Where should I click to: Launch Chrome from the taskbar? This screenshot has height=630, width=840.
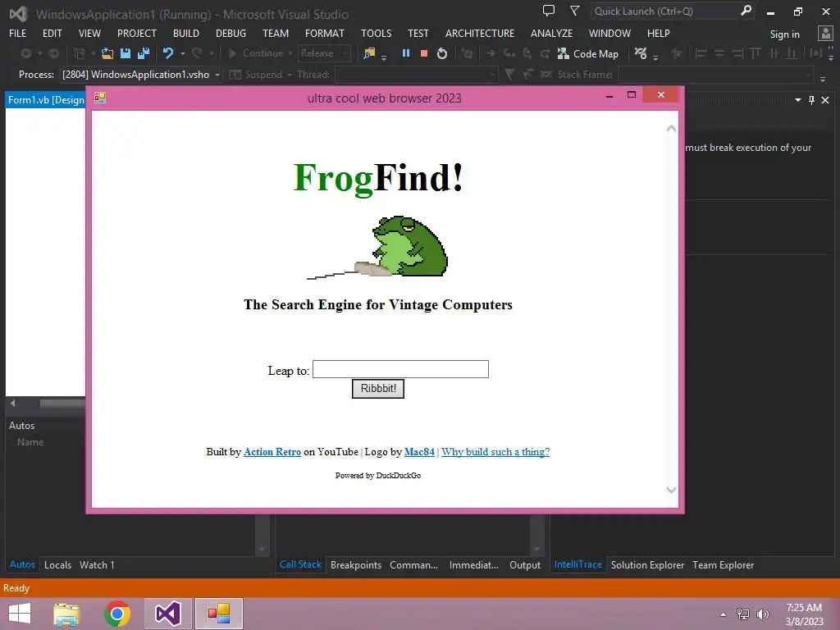coord(117,614)
